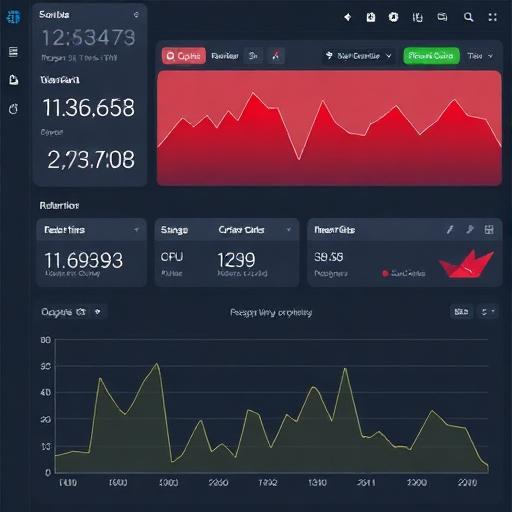This screenshot has height=512, width=512.
Task: Click the red legend dot in Rreerf Gts card
Action: pos(385,274)
